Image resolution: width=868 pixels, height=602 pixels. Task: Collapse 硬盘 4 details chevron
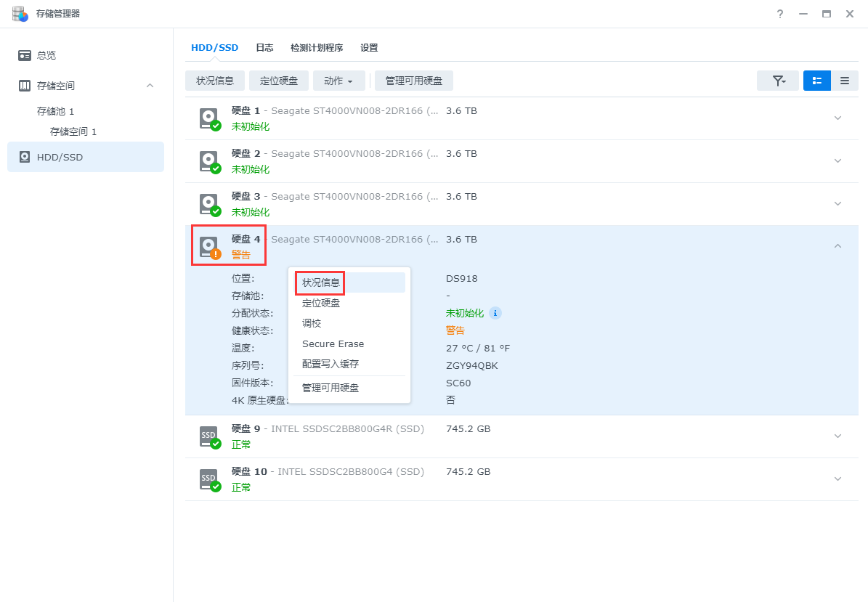837,246
